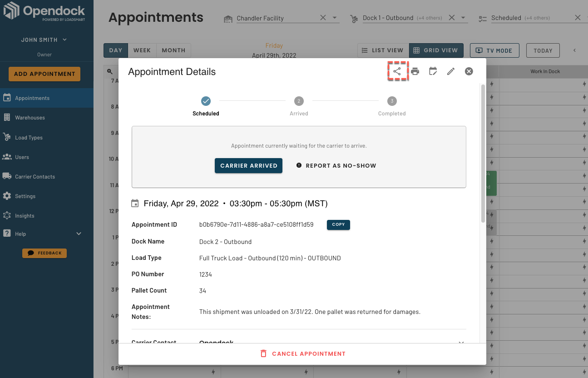Expand the Carrier Contact section
Image resolution: width=588 pixels, height=378 pixels.
tap(461, 343)
